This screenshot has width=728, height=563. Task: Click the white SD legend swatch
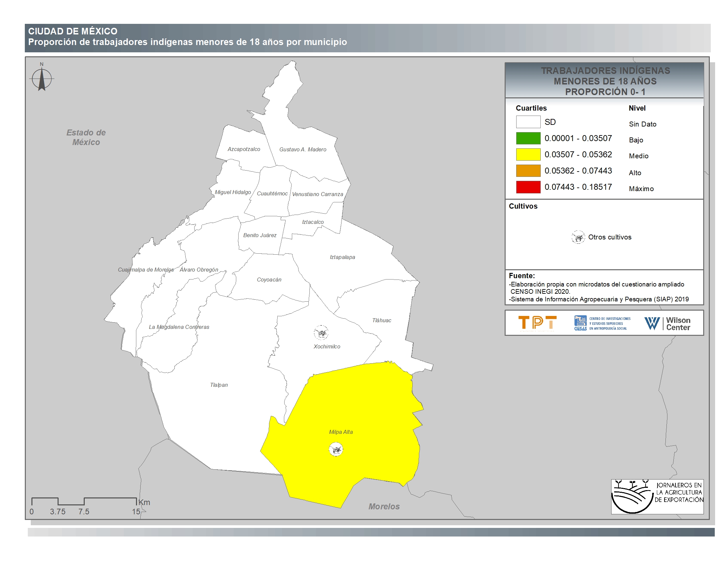[528, 122]
